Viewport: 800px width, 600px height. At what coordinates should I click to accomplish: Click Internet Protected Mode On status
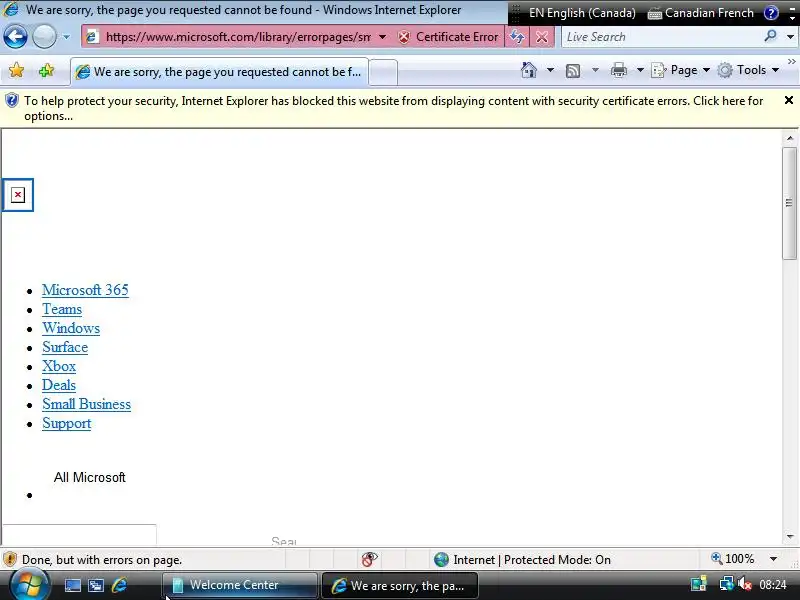pyautogui.click(x=532, y=560)
